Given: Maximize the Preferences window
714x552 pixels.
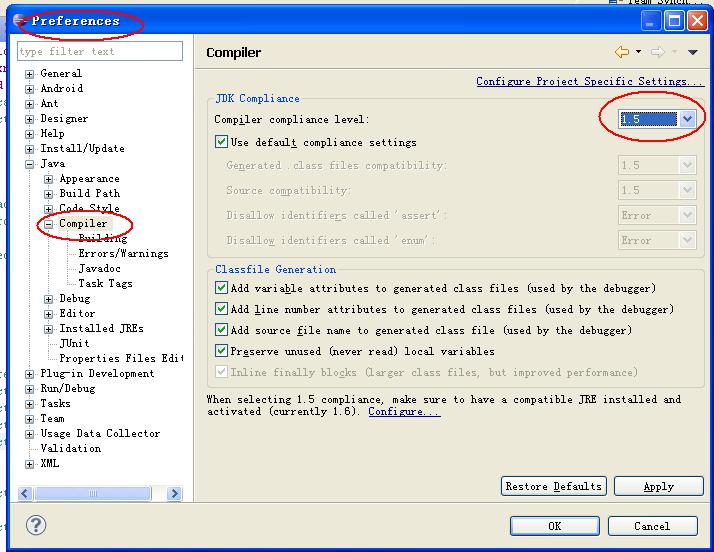Looking at the screenshot, I should pos(674,21).
